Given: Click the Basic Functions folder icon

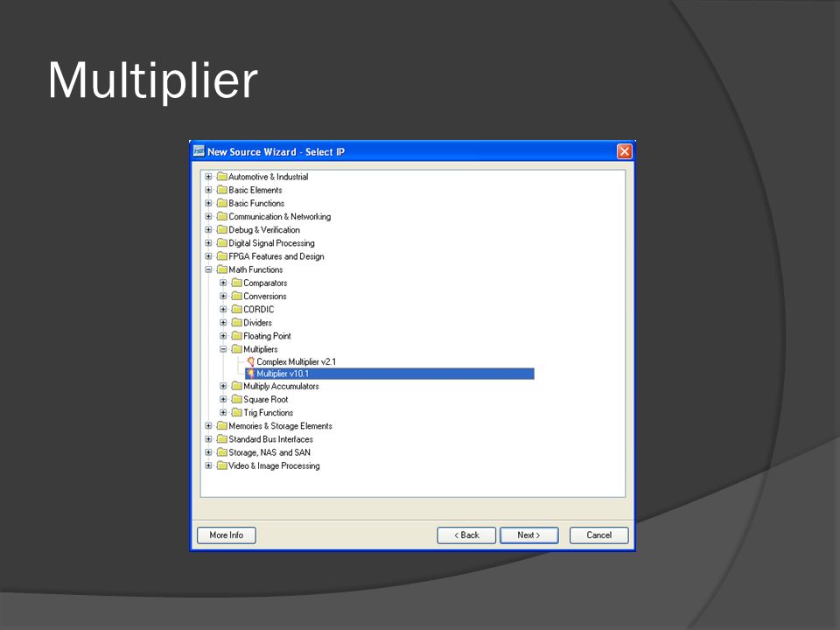Looking at the screenshot, I should [x=221, y=203].
